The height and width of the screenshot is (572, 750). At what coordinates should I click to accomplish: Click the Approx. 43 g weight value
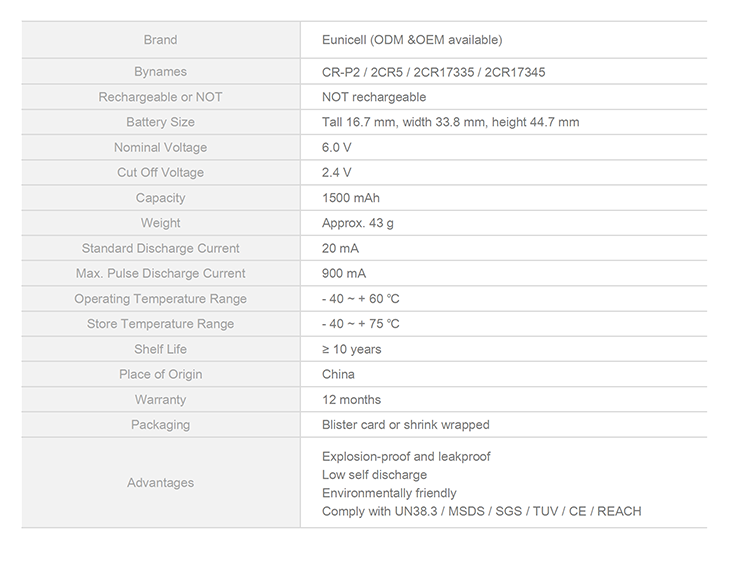(x=357, y=223)
